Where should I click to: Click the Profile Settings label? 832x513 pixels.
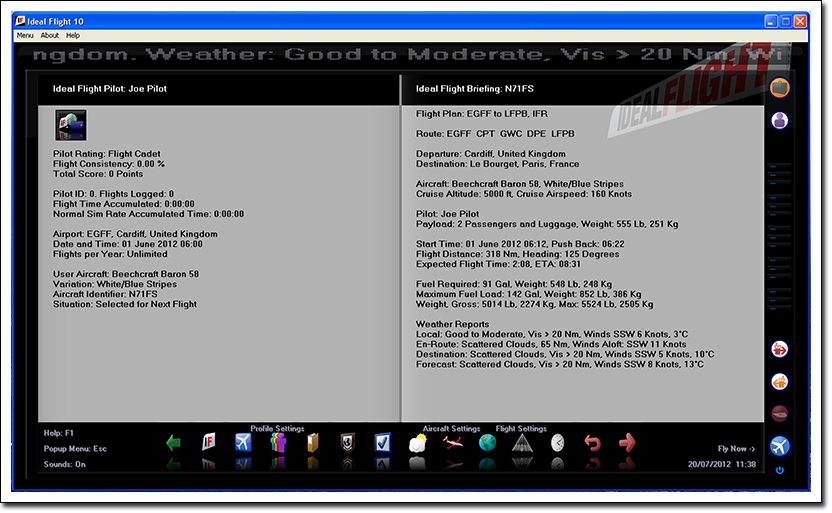click(x=278, y=429)
